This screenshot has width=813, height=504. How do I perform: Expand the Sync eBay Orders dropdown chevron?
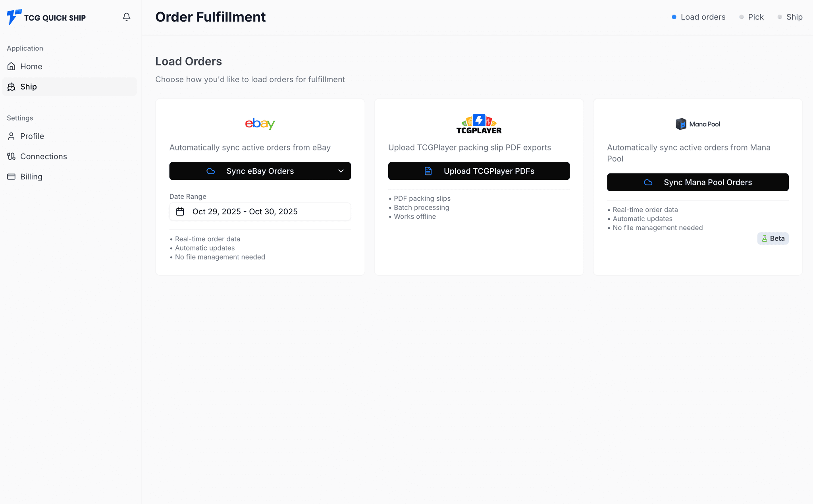tap(341, 171)
